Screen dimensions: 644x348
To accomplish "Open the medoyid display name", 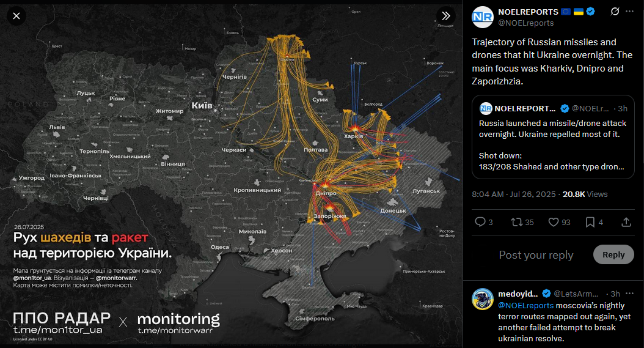I will pos(518,294).
